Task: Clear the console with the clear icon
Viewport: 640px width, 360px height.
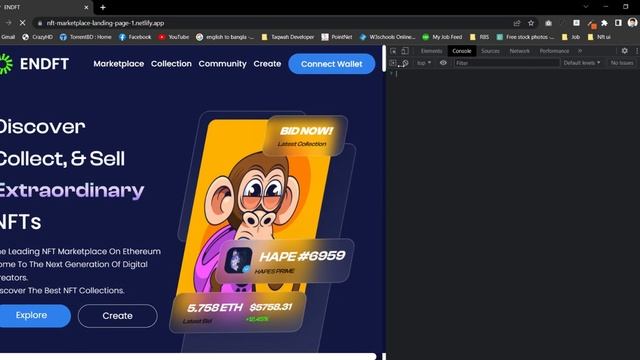Action: coord(404,63)
